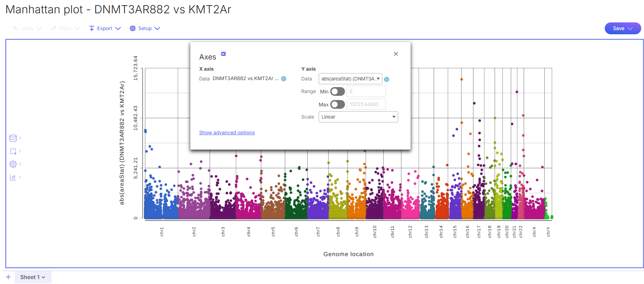Open the Scale Linear dropdown
Screen dimensions: 644x284
tap(358, 117)
